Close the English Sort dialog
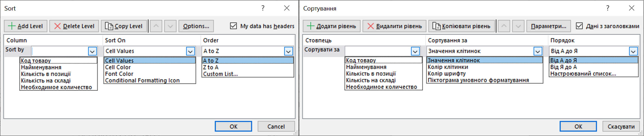This screenshot has width=644, height=136. (x=287, y=8)
